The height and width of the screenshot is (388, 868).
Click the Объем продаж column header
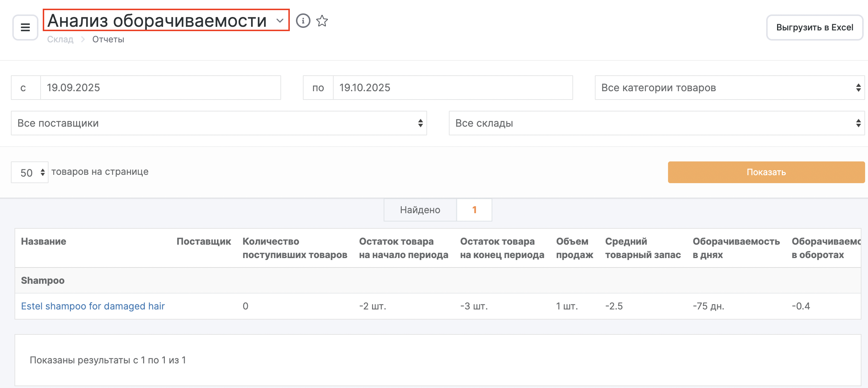click(574, 248)
